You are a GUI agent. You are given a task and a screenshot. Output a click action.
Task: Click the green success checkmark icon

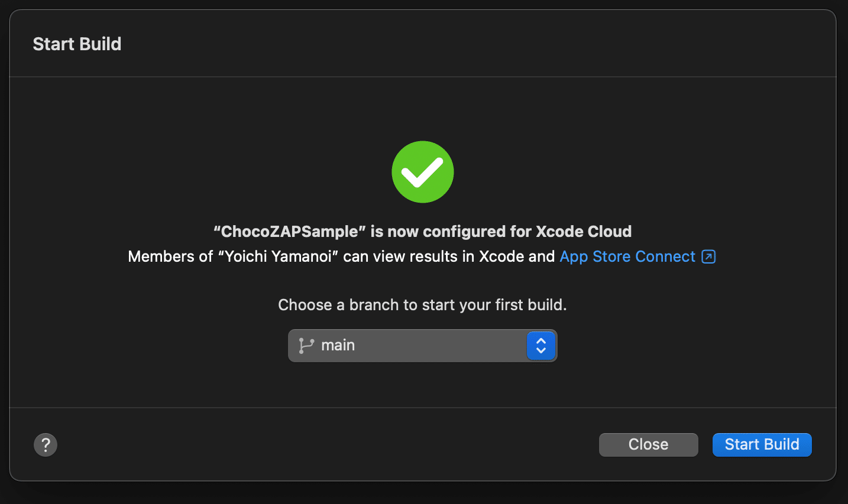tap(423, 172)
